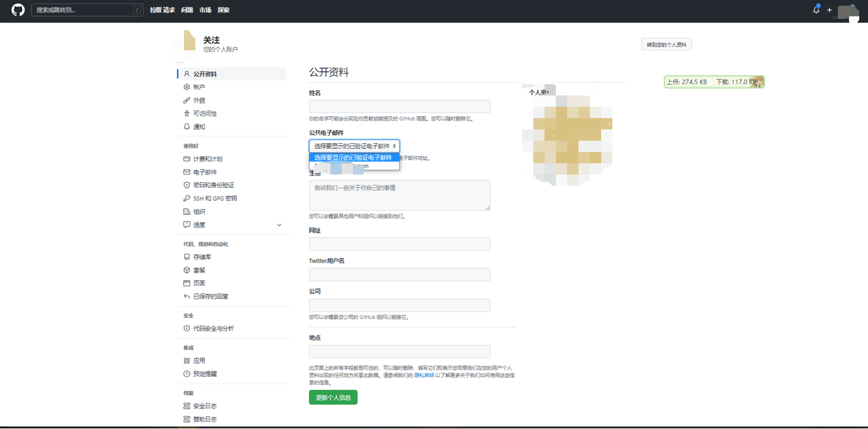Open the 隐私声明 link
Image resolution: width=868 pixels, height=429 pixels.
pos(423,375)
